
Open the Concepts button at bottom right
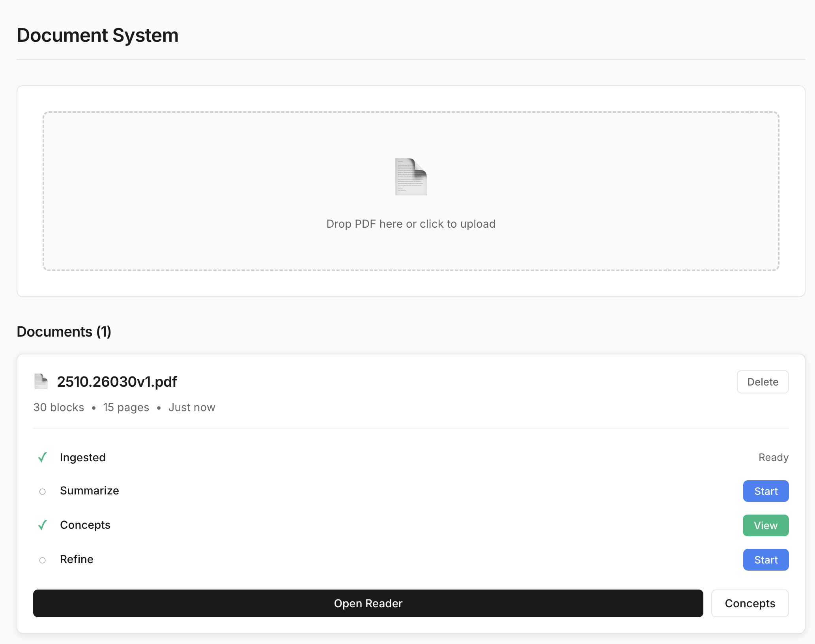[x=750, y=603]
